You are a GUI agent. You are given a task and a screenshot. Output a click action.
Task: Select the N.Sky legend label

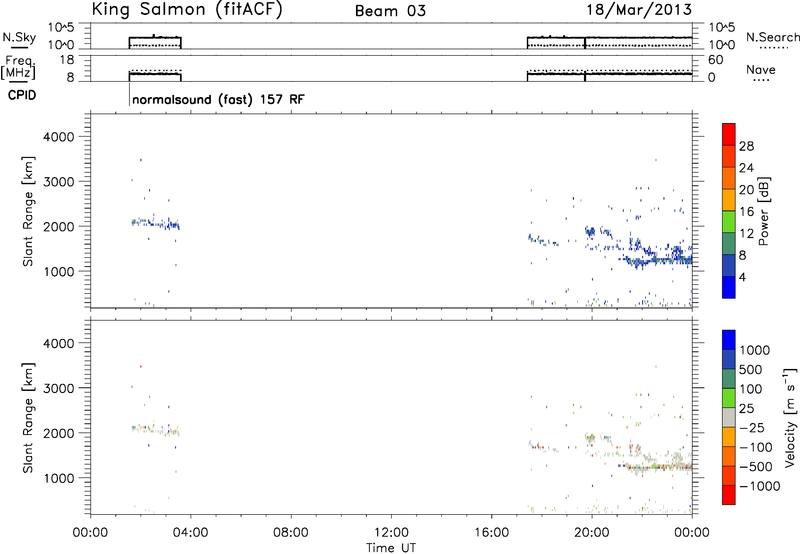pyautogui.click(x=19, y=37)
